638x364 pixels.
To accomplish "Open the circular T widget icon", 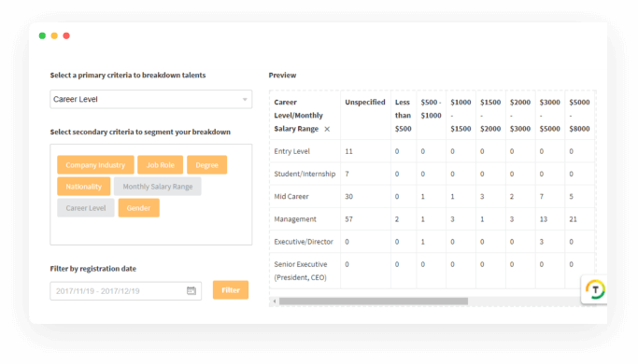I will click(x=595, y=290).
